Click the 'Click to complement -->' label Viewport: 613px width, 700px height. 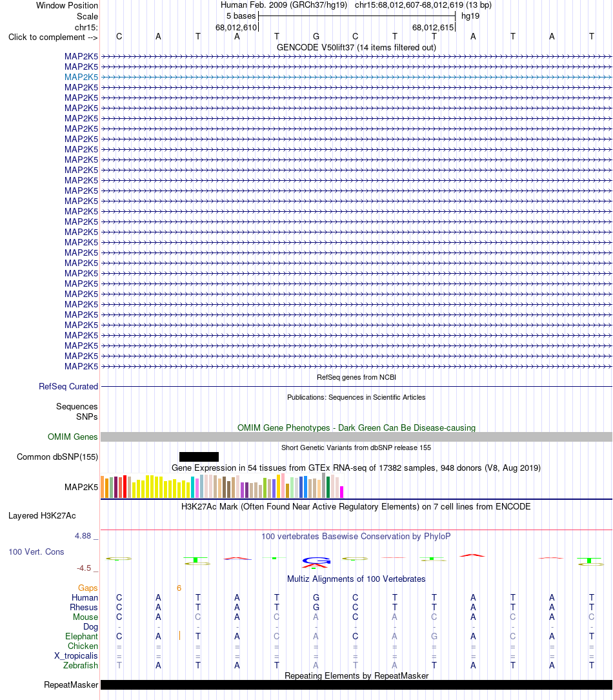(x=53, y=37)
